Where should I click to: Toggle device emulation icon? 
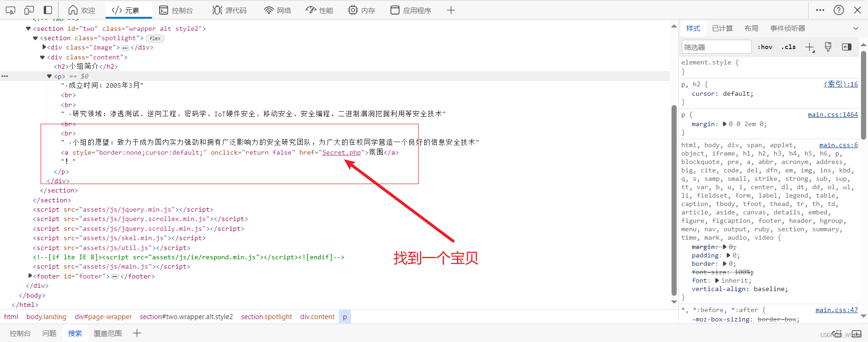coord(29,10)
